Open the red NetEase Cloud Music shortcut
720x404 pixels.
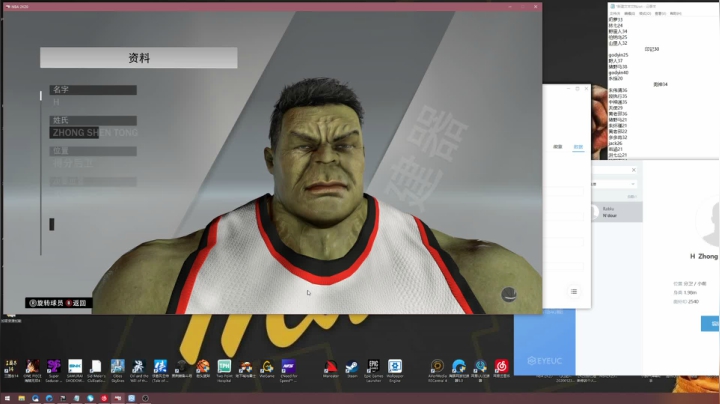click(501, 367)
